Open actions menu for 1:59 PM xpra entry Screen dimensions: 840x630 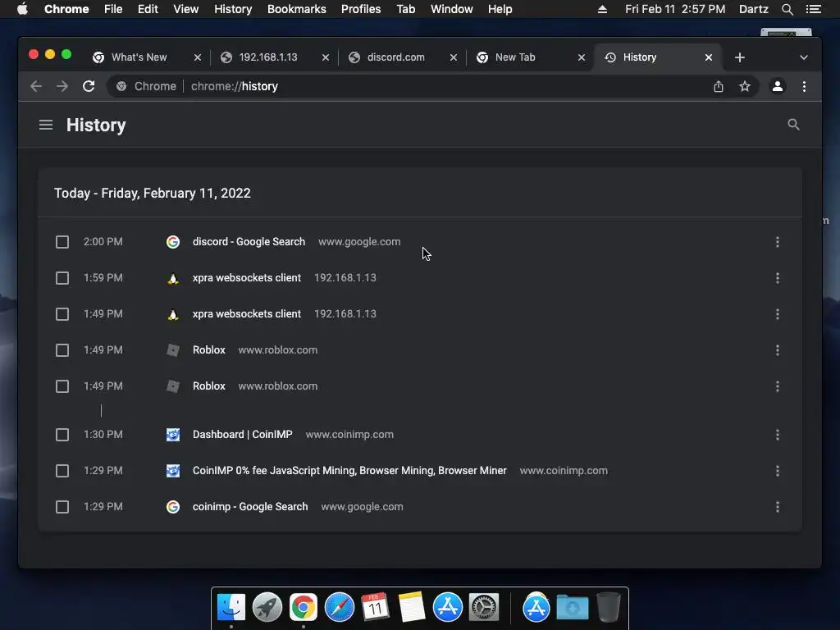click(778, 278)
